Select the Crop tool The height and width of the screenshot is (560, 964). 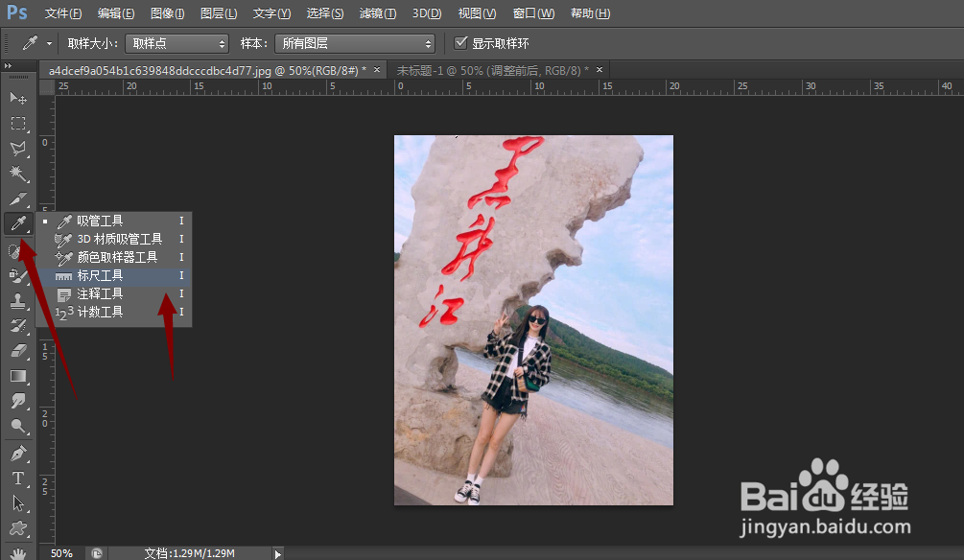[18, 198]
